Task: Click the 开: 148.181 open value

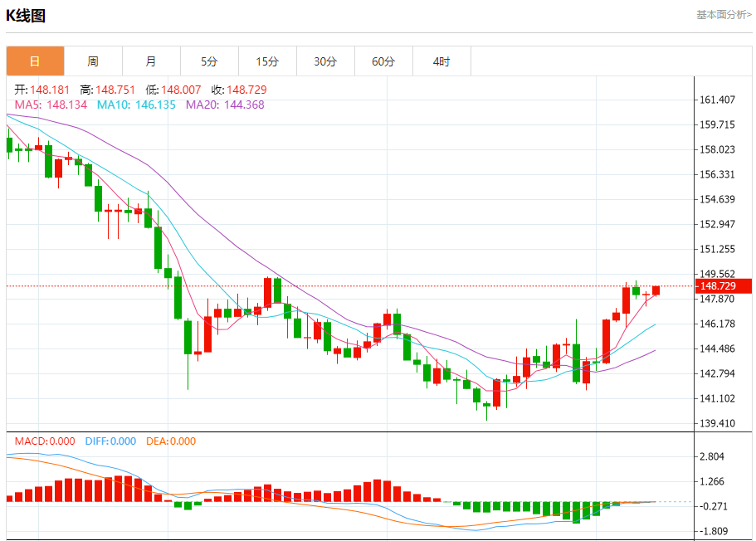Action: pos(42,90)
